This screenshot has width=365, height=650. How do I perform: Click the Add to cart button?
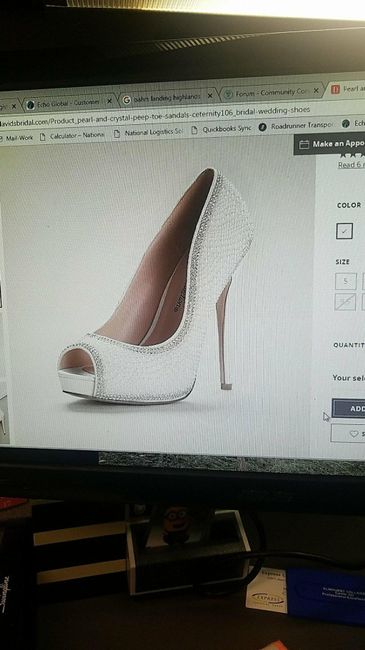(x=348, y=408)
